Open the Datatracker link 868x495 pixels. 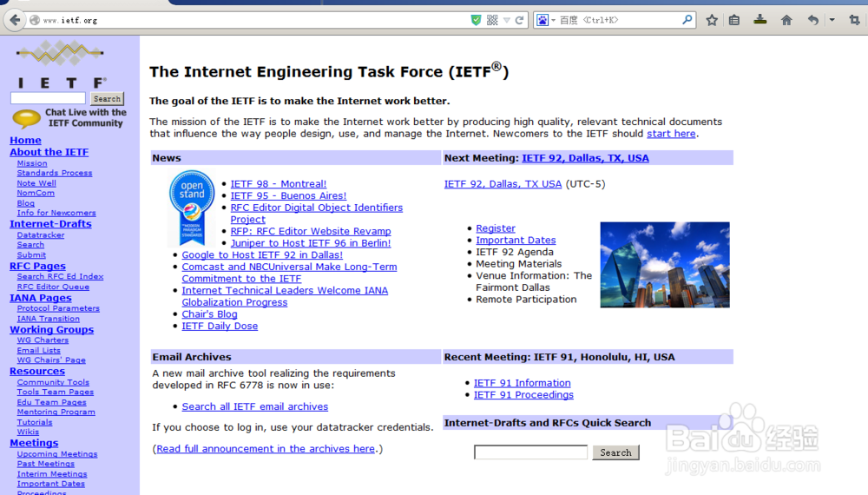pos(41,234)
